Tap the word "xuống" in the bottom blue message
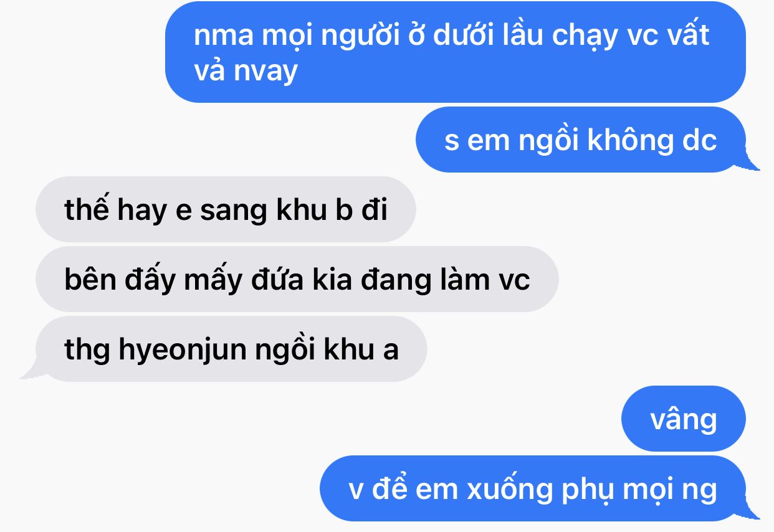The image size is (774, 532). point(507,490)
